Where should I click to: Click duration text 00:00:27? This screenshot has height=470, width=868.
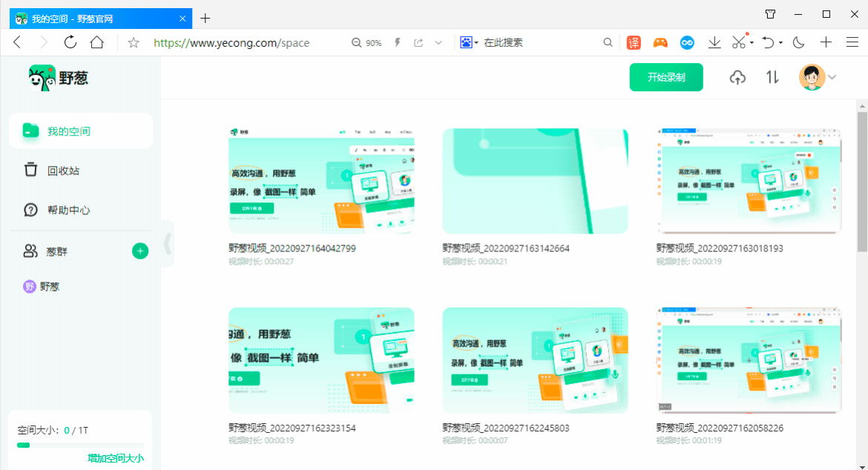tap(279, 262)
